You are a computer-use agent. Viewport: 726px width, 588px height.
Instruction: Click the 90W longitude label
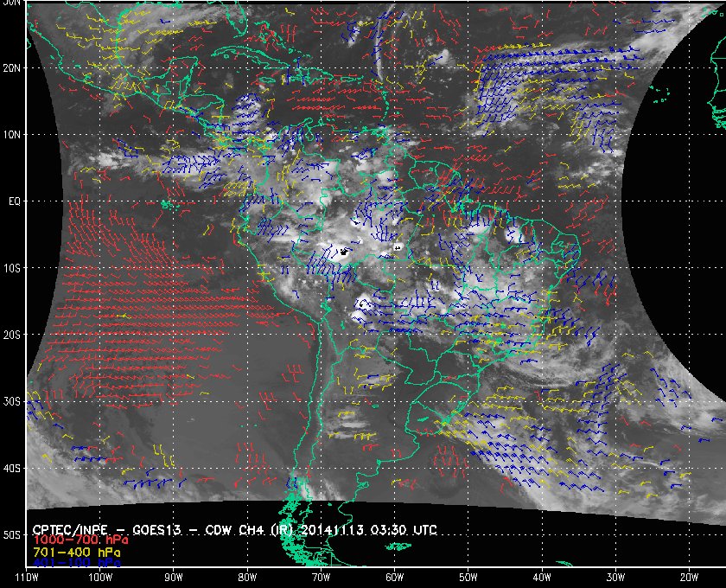[x=174, y=577]
